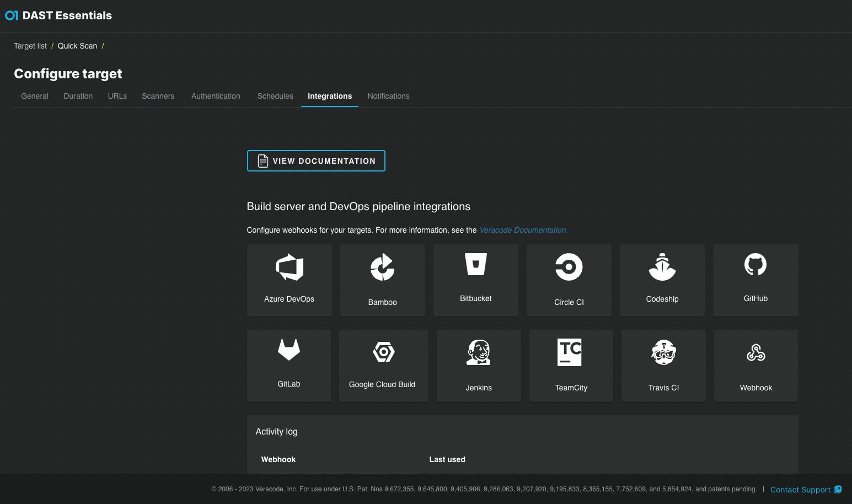
Task: Open the Authentication tab
Action: click(x=216, y=96)
